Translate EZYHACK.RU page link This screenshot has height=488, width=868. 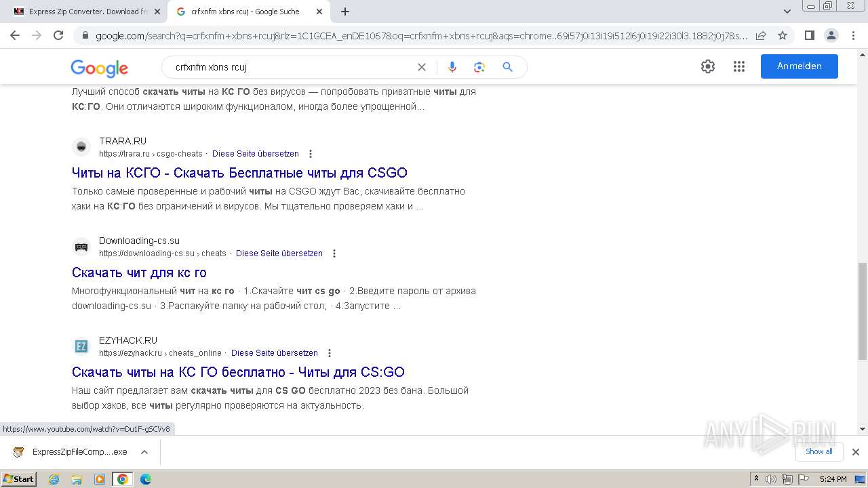275,353
